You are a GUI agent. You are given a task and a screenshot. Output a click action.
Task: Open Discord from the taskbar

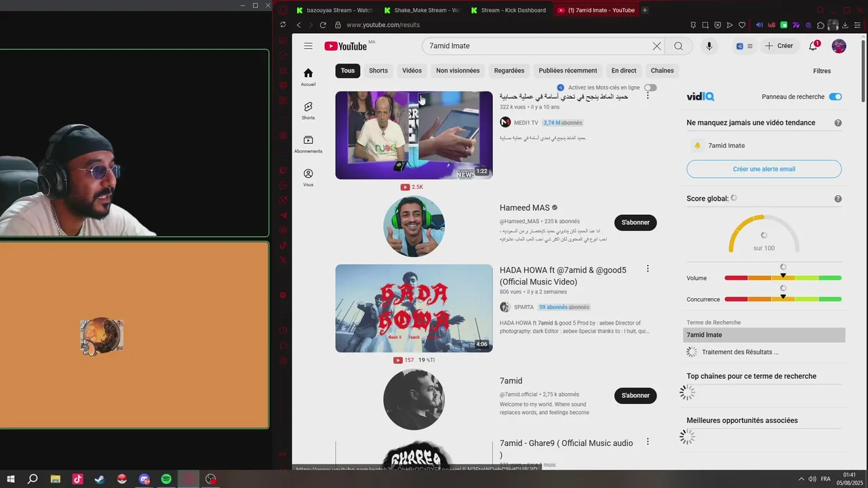(144, 479)
